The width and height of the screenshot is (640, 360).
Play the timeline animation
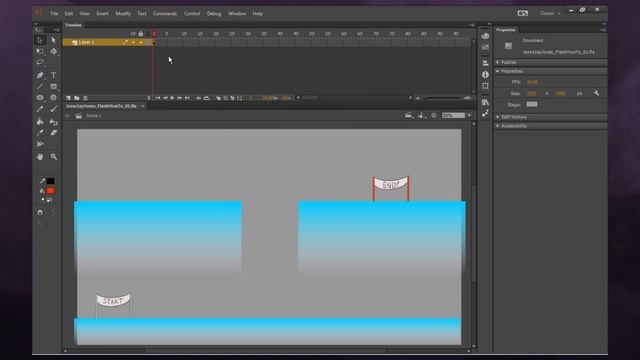(172, 98)
